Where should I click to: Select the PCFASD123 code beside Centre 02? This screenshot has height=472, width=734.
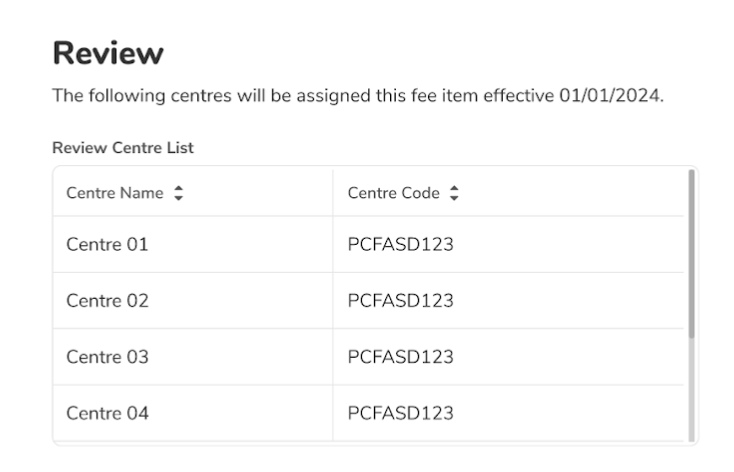pos(400,300)
